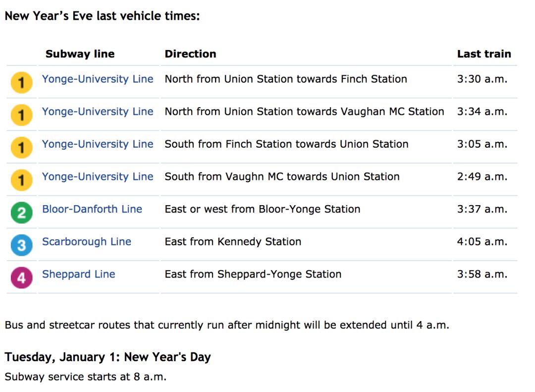Click the purple Line 4 icon

point(21,278)
